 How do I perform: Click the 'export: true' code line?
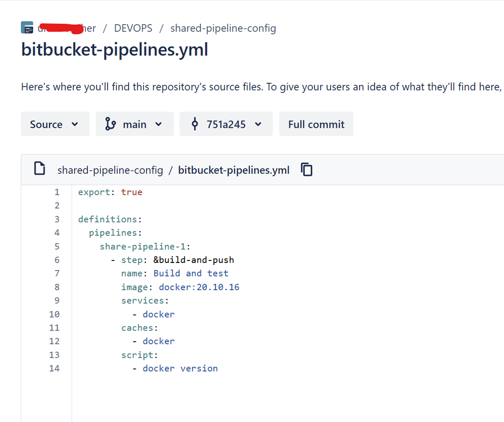(x=110, y=192)
